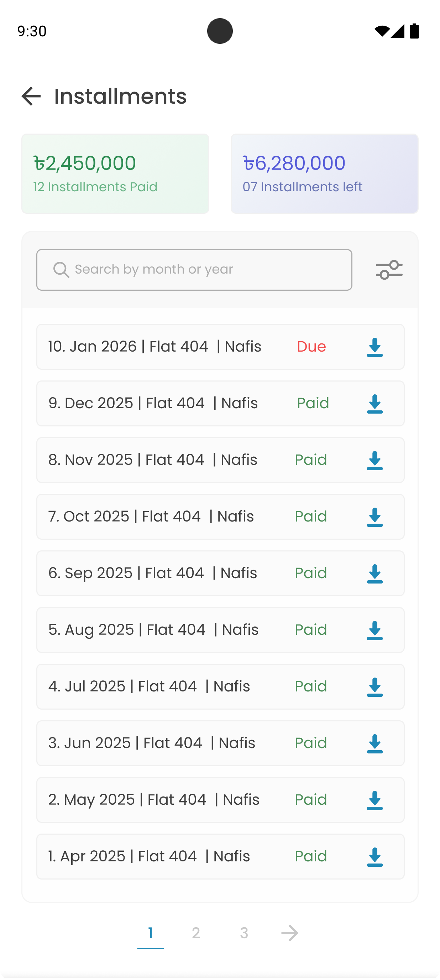Download the Dec 2025 installment receipt
440x980 pixels.
coord(374,404)
